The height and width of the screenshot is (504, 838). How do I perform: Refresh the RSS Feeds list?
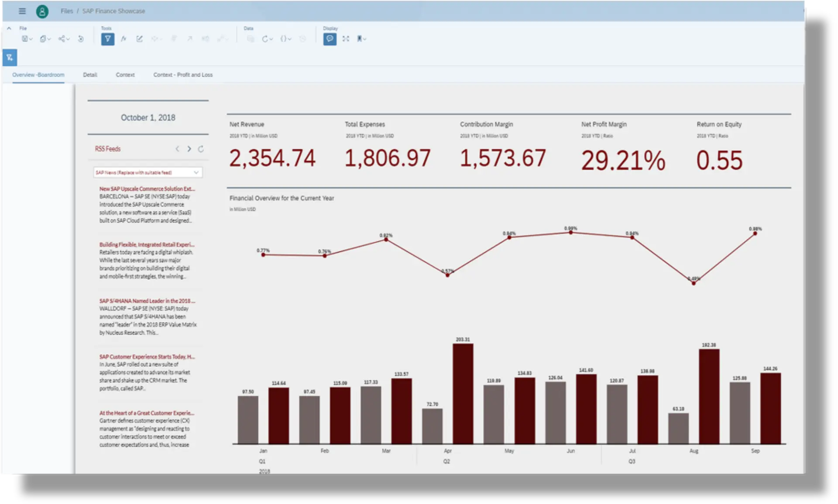point(201,148)
